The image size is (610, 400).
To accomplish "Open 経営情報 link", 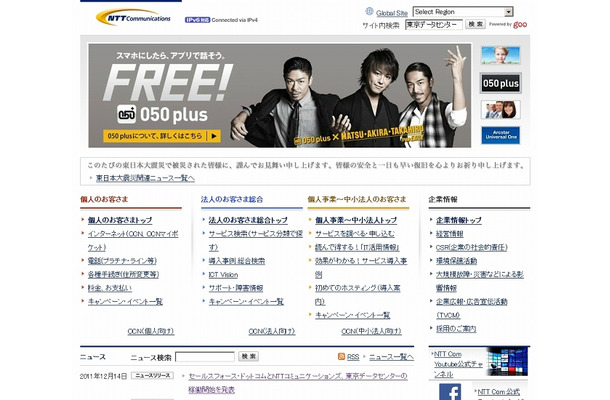I will tap(449, 233).
